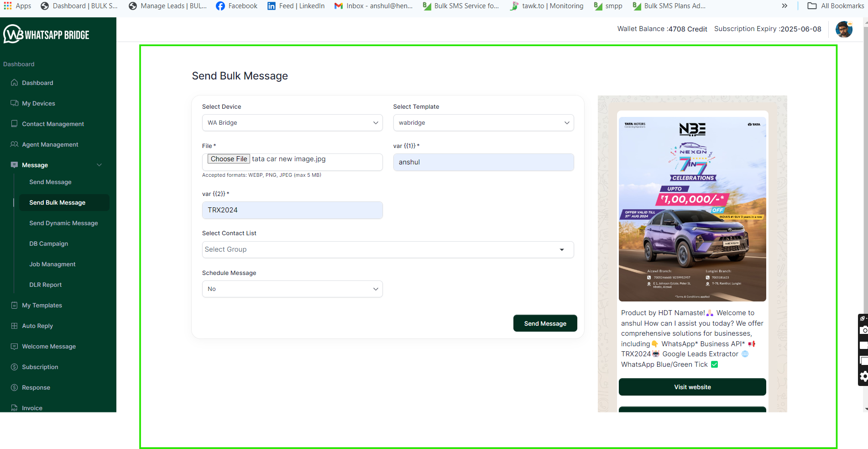The image size is (868, 449).
Task: Open Agent Management page link
Action: pos(50,144)
